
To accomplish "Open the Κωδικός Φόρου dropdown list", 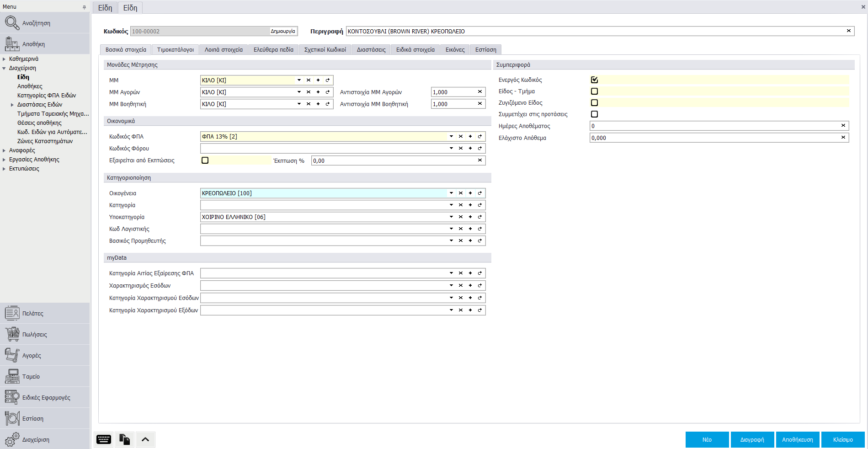I will tap(451, 148).
